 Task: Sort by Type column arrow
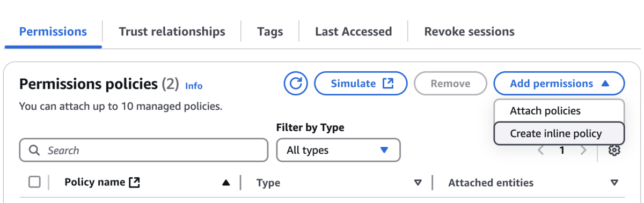click(418, 183)
